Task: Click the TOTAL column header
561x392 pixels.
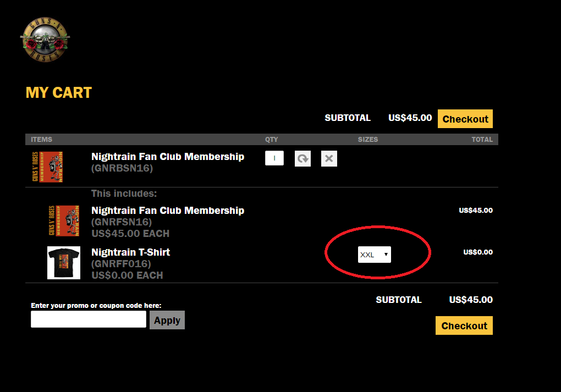Action: click(x=482, y=140)
